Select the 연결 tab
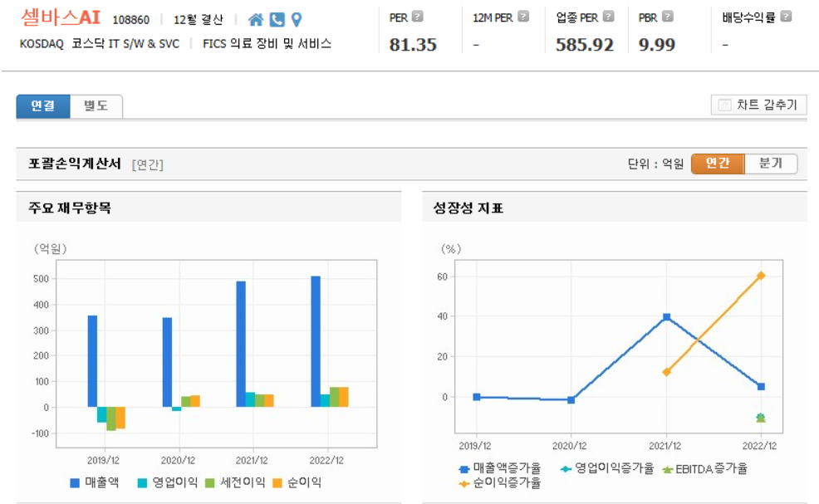 coord(42,107)
